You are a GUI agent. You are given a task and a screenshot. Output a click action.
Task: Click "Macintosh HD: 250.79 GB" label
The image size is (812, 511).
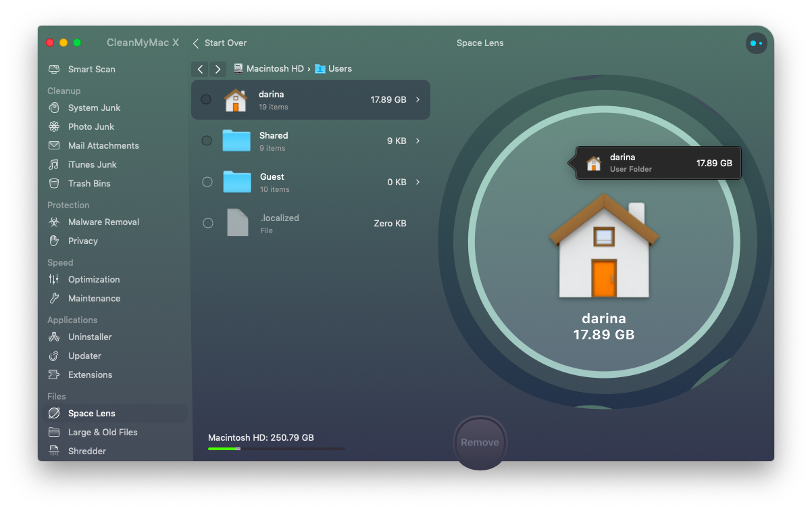point(261,437)
